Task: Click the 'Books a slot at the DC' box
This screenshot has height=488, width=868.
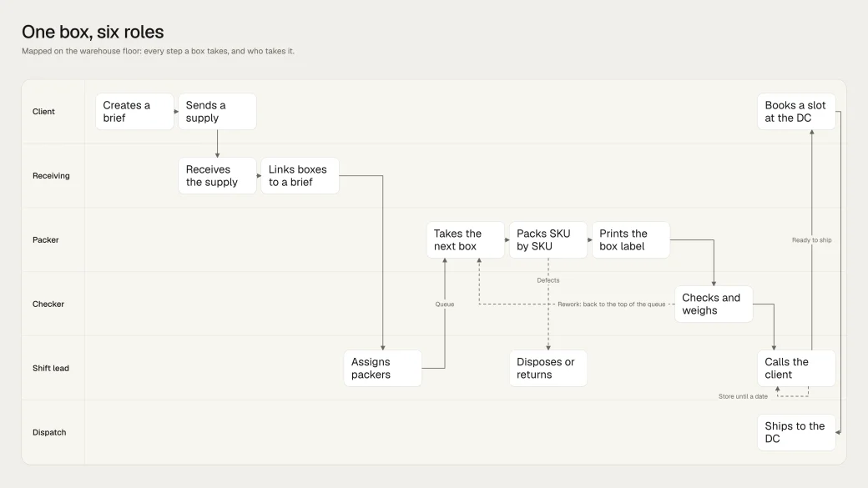Action: [796, 111]
